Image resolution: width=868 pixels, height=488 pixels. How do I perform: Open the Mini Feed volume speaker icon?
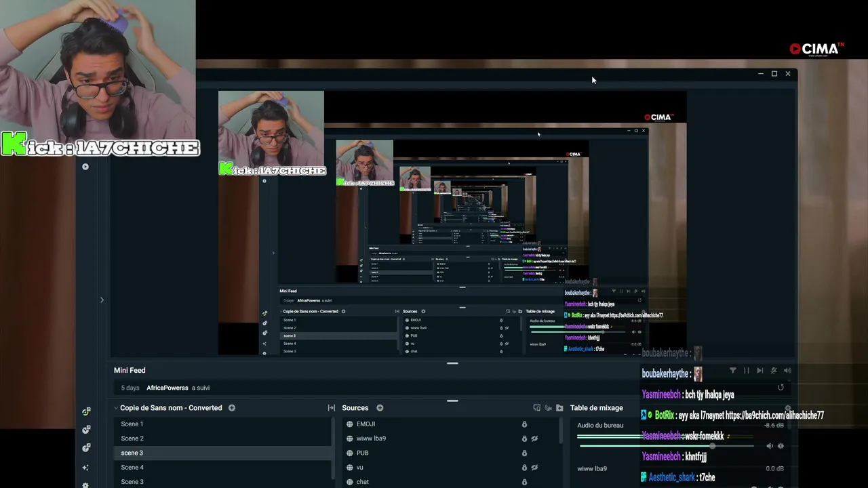point(787,371)
